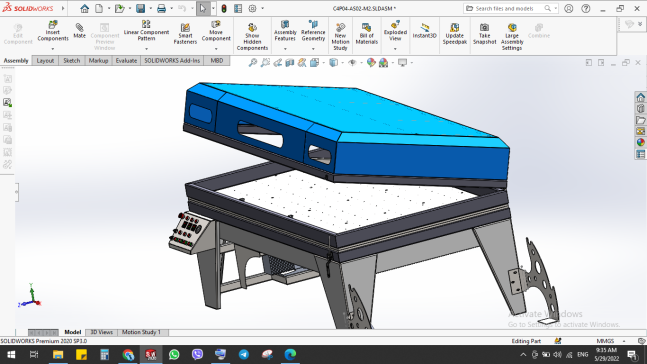Viewport: 647px width, 364px height.
Task: Open Linear Component Pattern tool
Action: (x=146, y=31)
